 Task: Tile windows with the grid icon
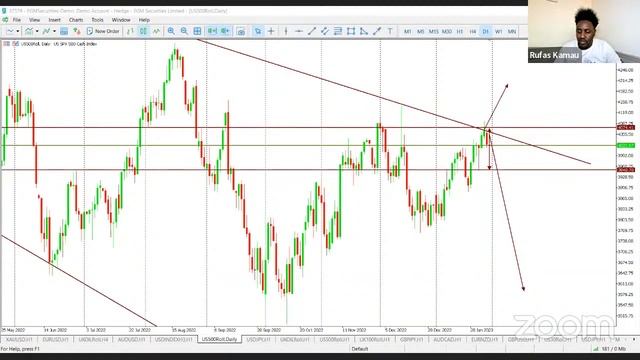pos(197,31)
